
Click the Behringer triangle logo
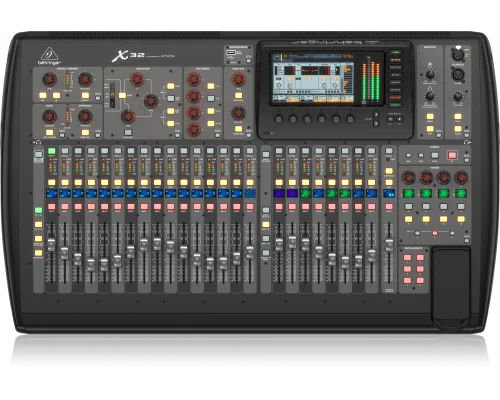[49, 54]
